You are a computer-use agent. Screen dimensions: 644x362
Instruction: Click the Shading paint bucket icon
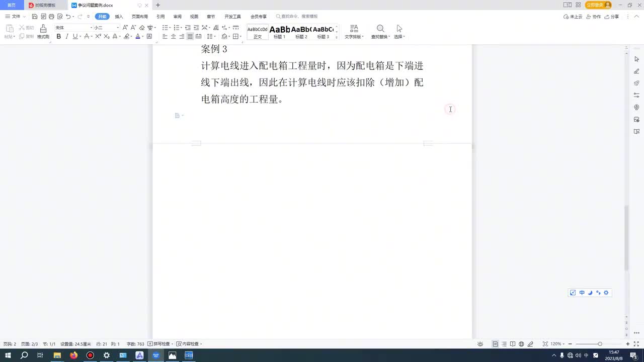(x=224, y=36)
